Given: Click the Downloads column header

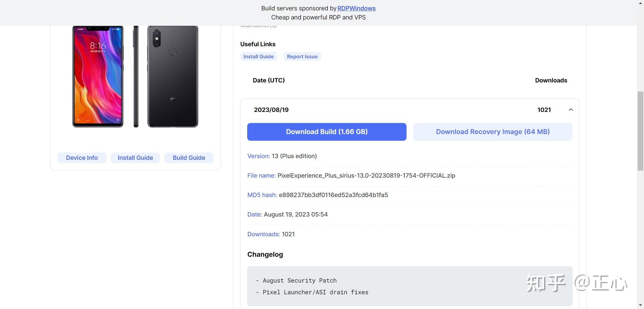Looking at the screenshot, I should tap(551, 80).
